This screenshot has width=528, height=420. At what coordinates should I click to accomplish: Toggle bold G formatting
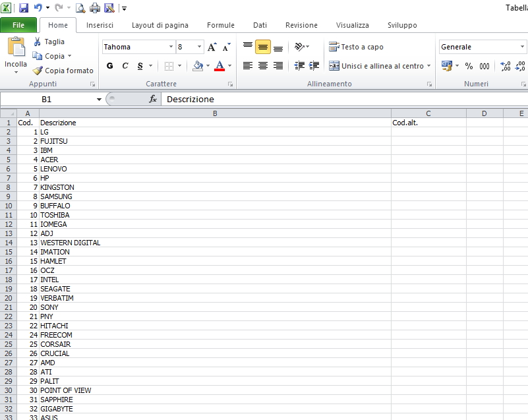(110, 66)
